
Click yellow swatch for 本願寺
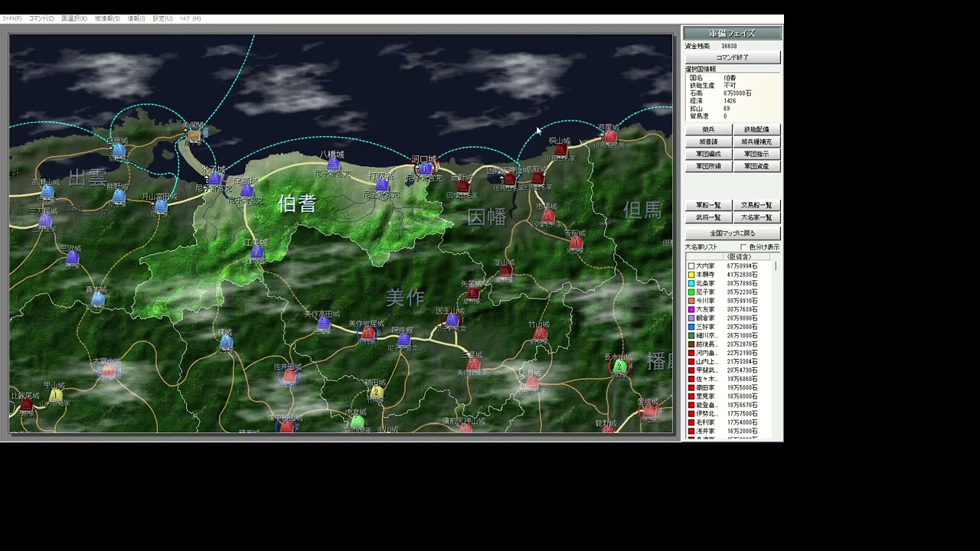tap(691, 275)
